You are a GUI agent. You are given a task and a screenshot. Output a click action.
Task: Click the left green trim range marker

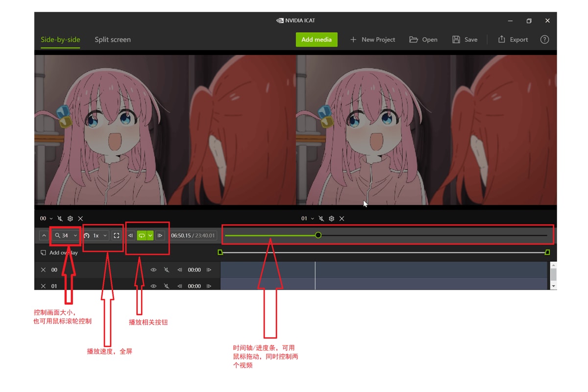tap(220, 252)
